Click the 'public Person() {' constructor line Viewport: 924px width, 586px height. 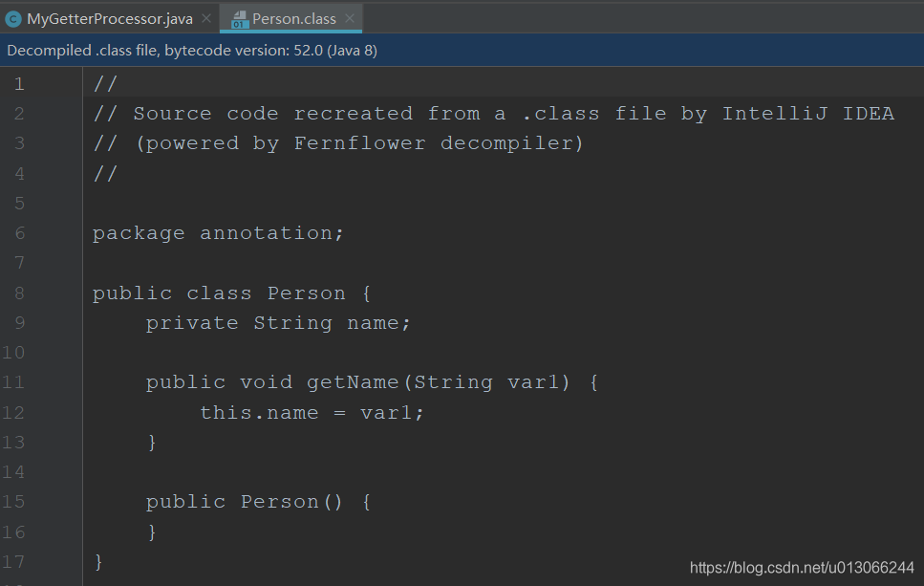(x=259, y=502)
